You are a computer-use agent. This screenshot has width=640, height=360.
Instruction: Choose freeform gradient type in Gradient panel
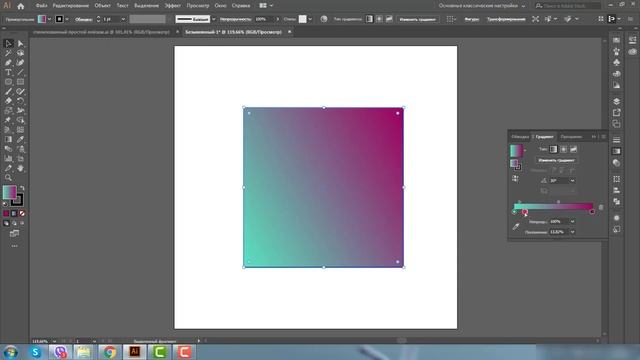coord(573,149)
